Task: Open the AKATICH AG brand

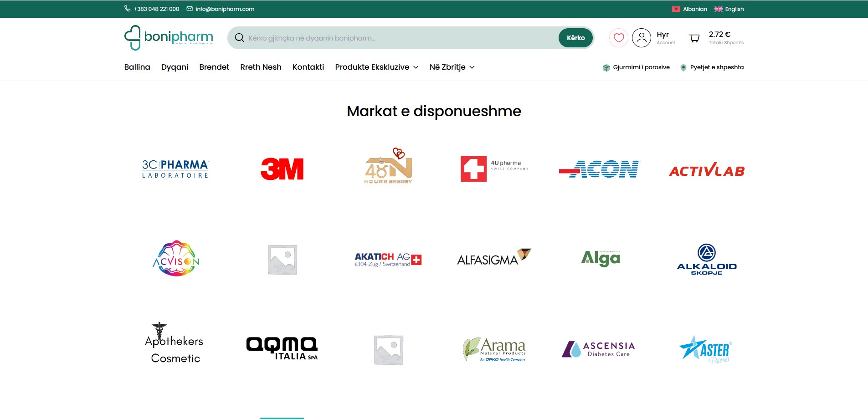Action: click(388, 260)
